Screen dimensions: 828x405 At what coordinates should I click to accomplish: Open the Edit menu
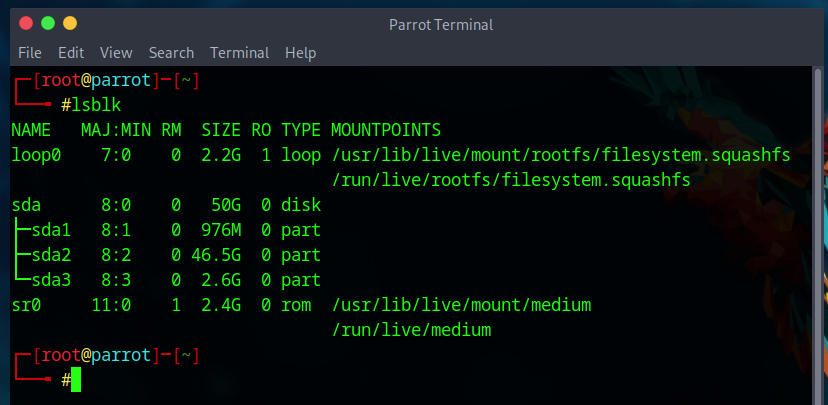pyautogui.click(x=71, y=52)
